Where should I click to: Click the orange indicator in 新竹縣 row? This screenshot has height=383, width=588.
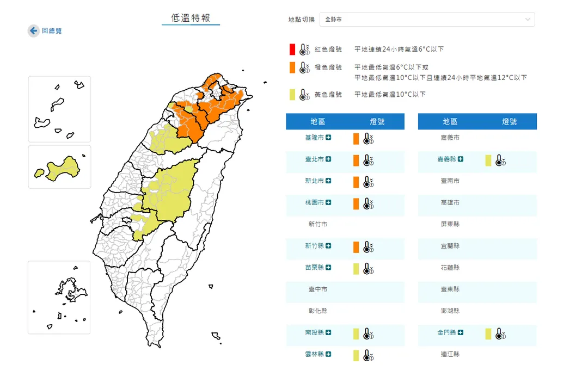point(356,247)
